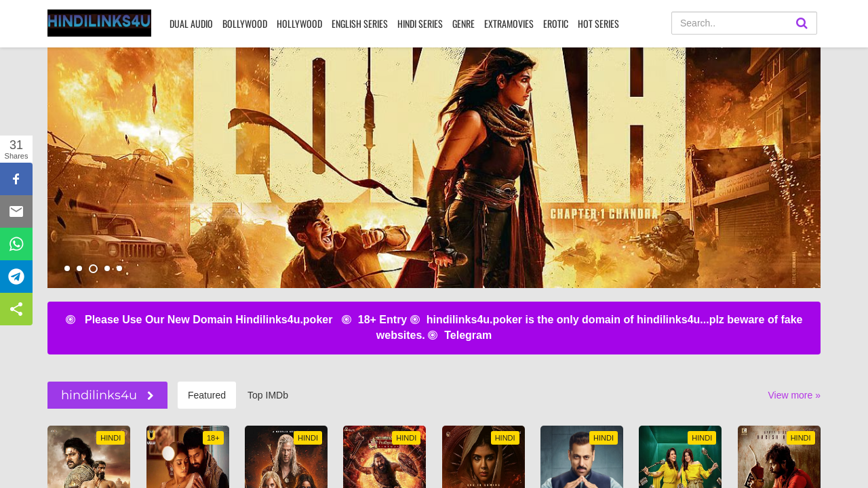Open the fifth movie poster thumbnail

[x=484, y=457]
